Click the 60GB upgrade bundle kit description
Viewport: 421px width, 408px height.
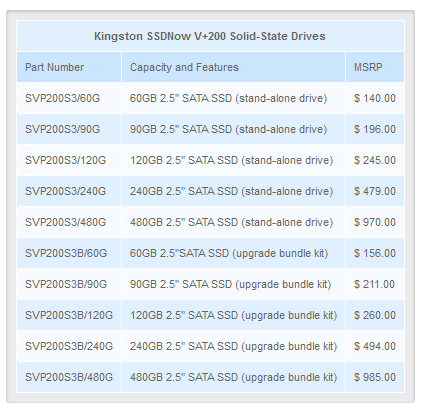229,253
